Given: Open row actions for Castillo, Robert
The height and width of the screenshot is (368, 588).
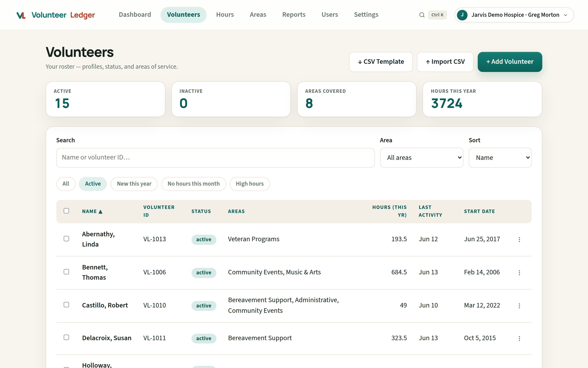Looking at the screenshot, I should pos(519,306).
